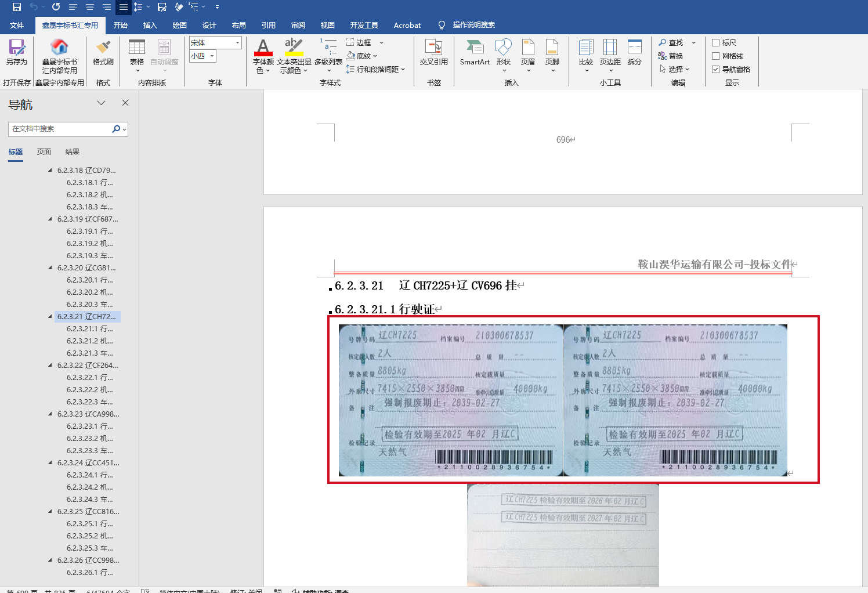This screenshot has height=593, width=868.
Task: Open navigation pane options chevron
Action: (x=102, y=103)
